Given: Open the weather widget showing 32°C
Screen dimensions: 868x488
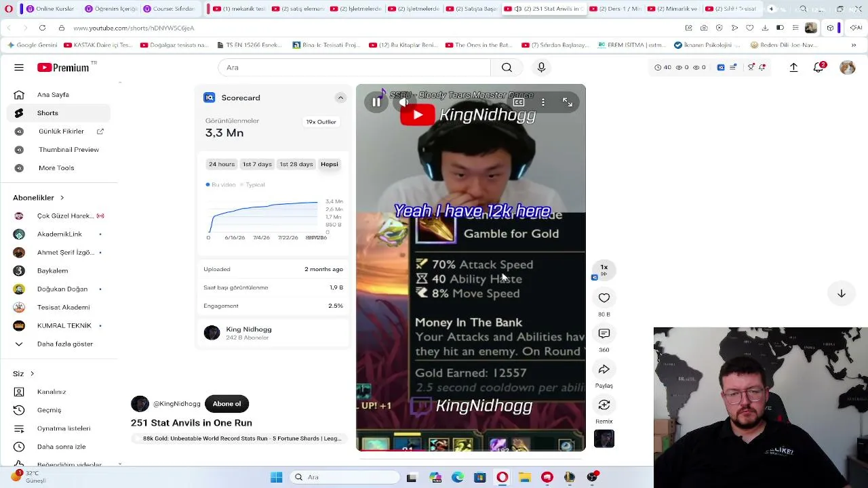Looking at the screenshot, I should point(28,477).
